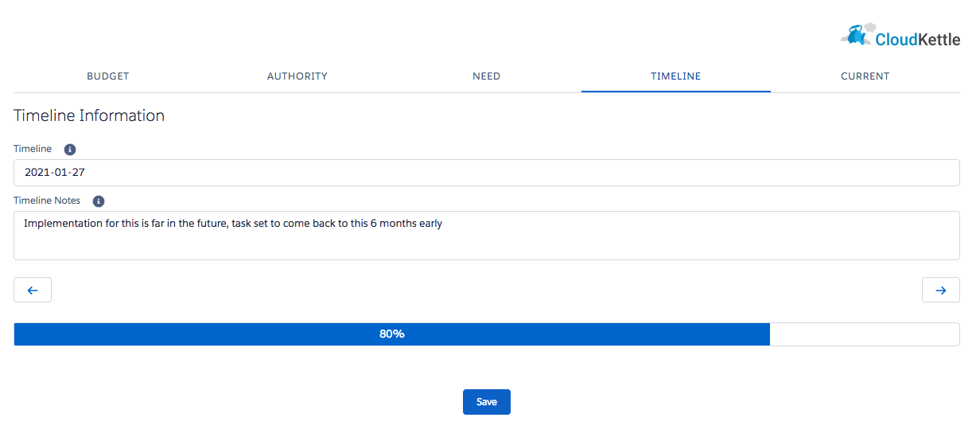Image resolution: width=980 pixels, height=437 pixels.
Task: Switch to the BUDGET tab
Action: click(x=107, y=76)
